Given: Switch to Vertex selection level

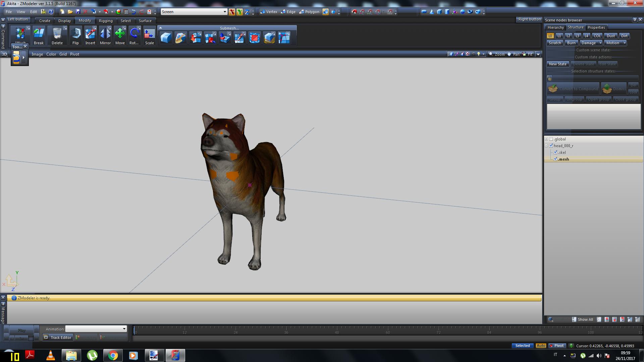Looking at the screenshot, I should pos(269,12).
